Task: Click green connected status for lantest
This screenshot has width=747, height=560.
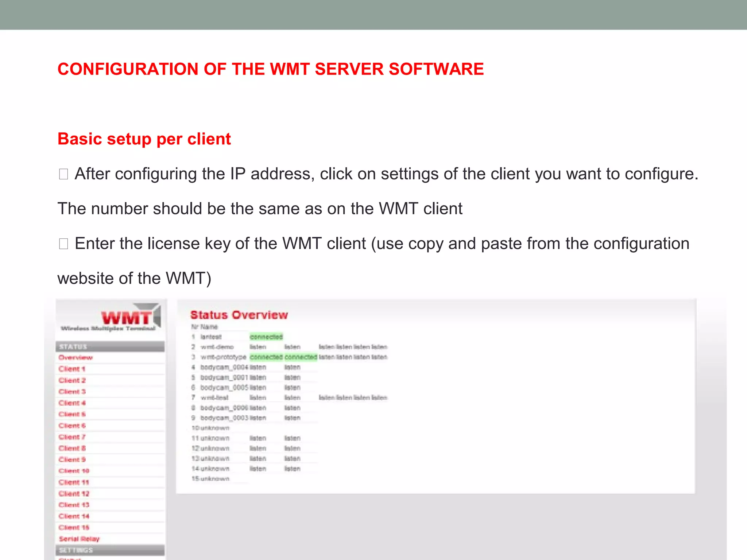Action: (266, 337)
